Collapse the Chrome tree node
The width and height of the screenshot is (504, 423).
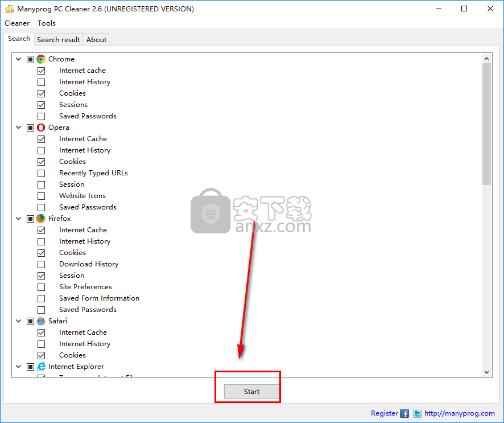(19, 59)
